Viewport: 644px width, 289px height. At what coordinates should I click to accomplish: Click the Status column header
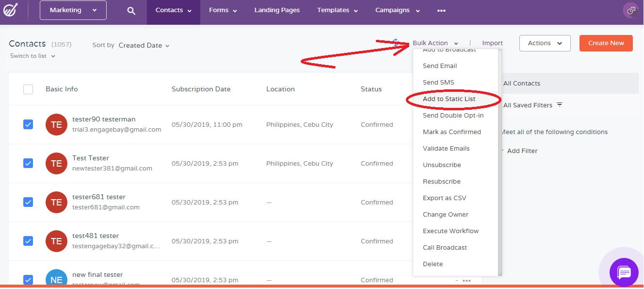(371, 89)
